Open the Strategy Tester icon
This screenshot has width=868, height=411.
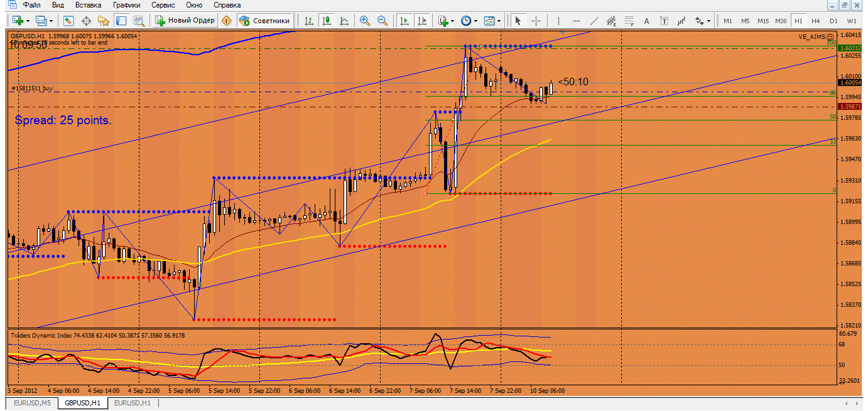coord(139,21)
